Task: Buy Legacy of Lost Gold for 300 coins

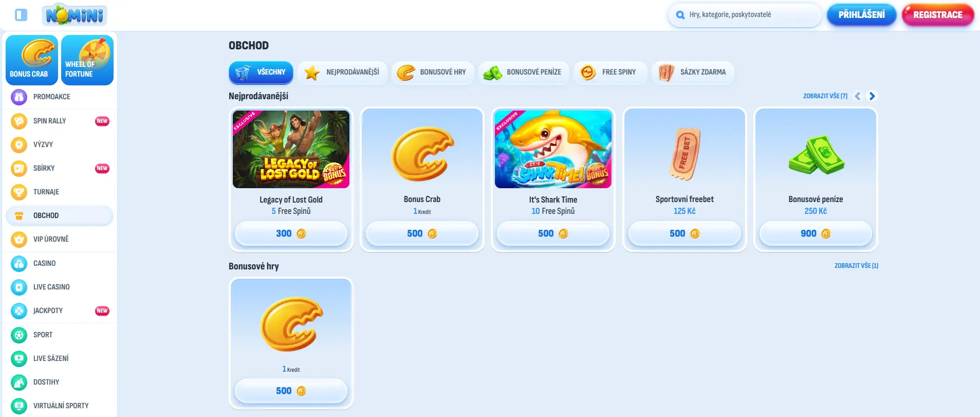Action: pos(291,233)
